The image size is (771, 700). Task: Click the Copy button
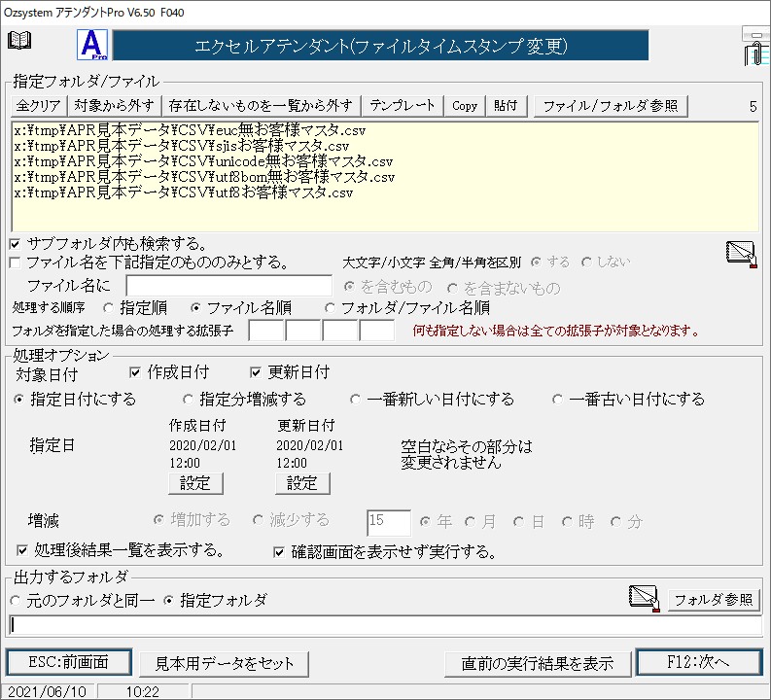click(465, 106)
